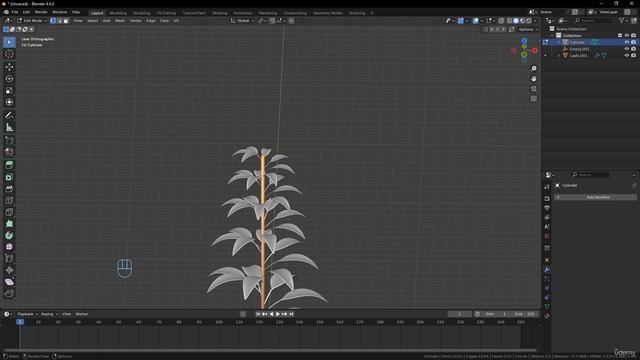Collapse the Collection tree item

point(553,36)
